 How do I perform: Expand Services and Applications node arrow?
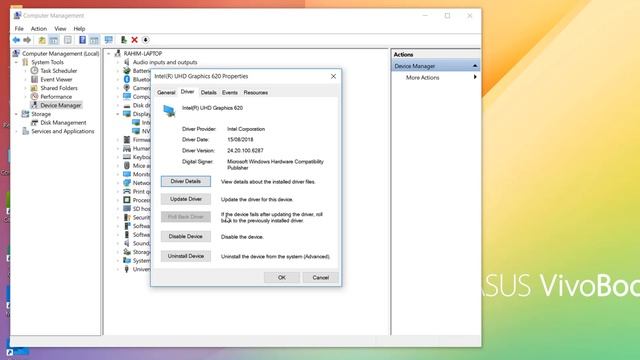click(16, 131)
